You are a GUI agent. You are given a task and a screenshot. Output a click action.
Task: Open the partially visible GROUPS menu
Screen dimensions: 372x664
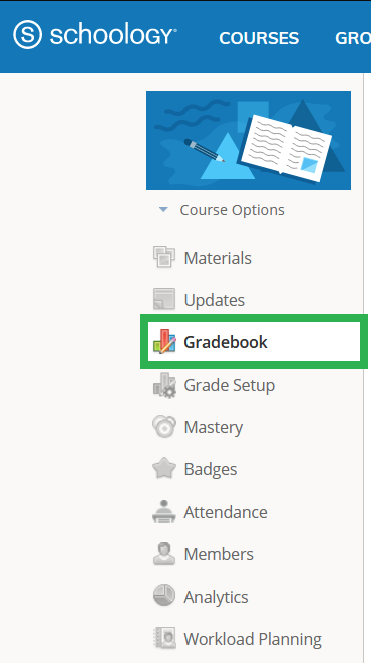[x=353, y=38]
